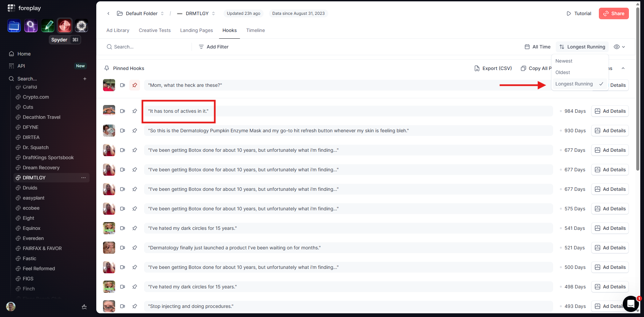Screen dimensions: 644x317
Task: Pin the Pumpkin Enzyme Mask hook
Action: coord(135,131)
